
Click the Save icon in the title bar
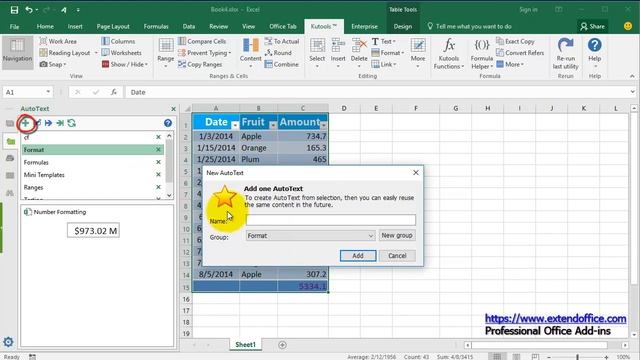[14, 10]
